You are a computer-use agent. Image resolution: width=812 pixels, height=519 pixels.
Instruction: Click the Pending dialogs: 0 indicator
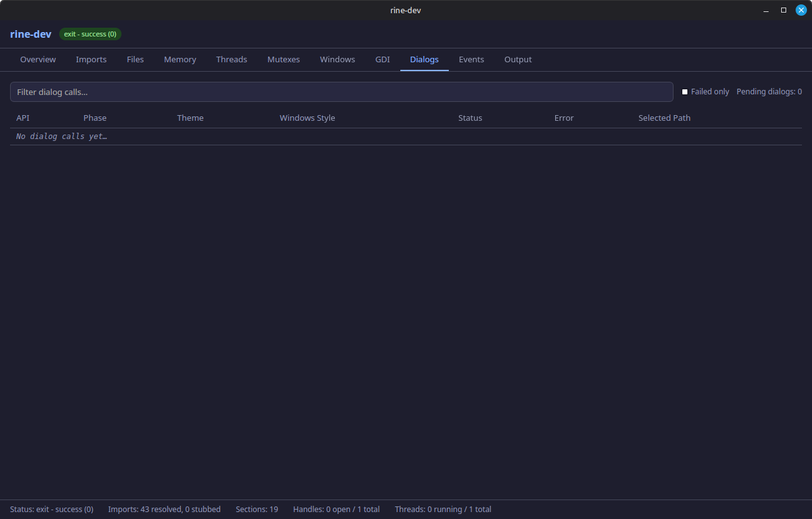[769, 91]
